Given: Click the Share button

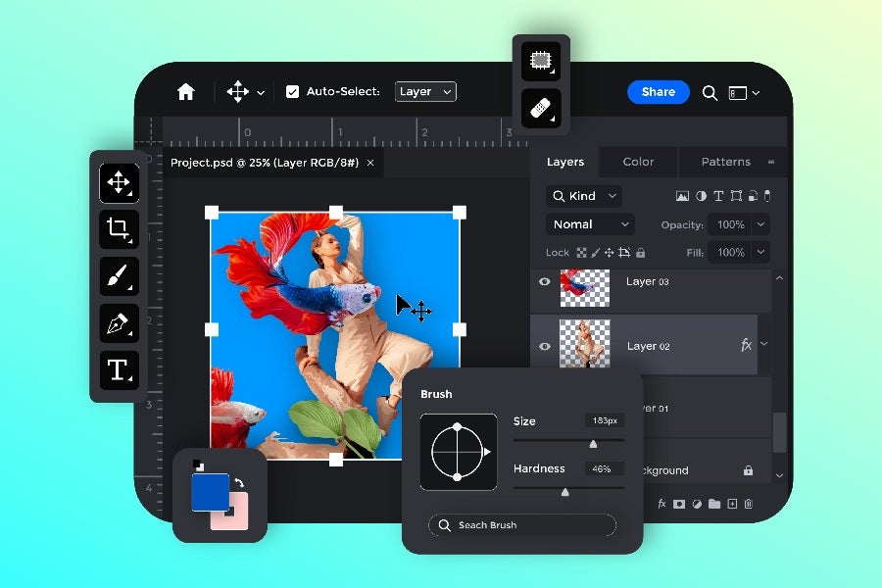Looking at the screenshot, I should pos(658,91).
